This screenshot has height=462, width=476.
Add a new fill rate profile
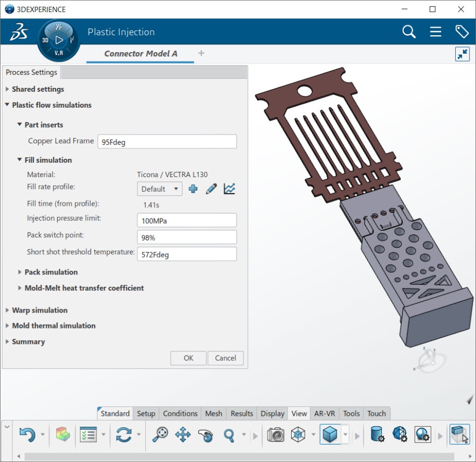tap(193, 189)
